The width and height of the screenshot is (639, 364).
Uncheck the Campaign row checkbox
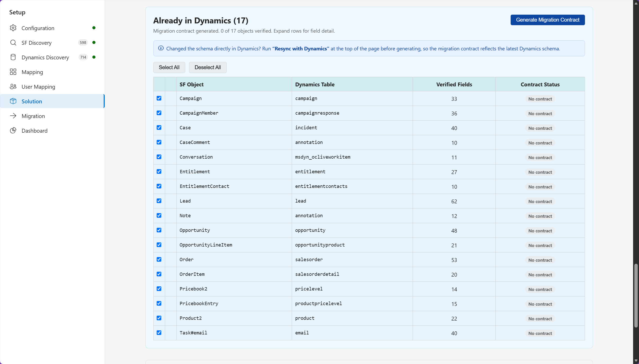159,98
